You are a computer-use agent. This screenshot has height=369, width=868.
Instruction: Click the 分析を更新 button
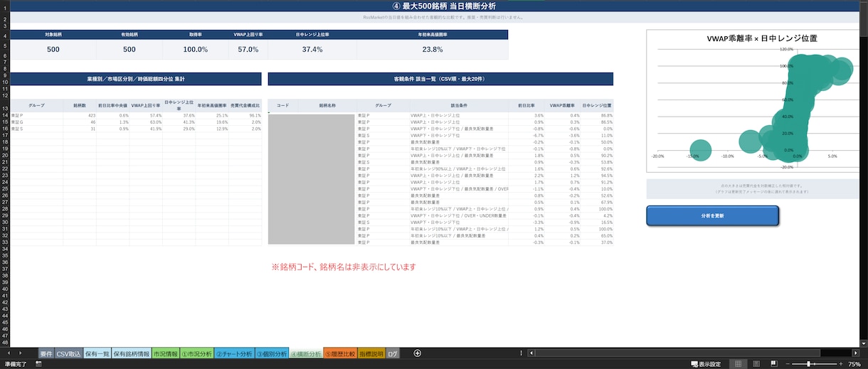coord(712,215)
